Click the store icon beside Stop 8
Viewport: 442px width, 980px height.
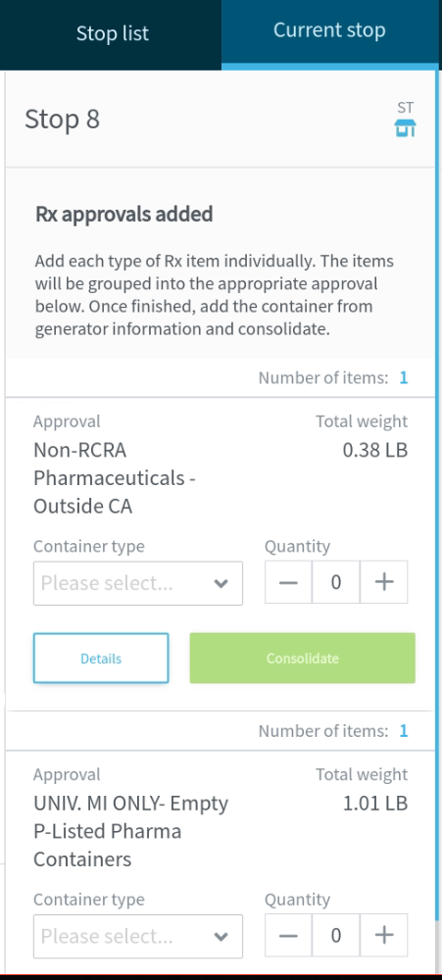tap(405, 128)
